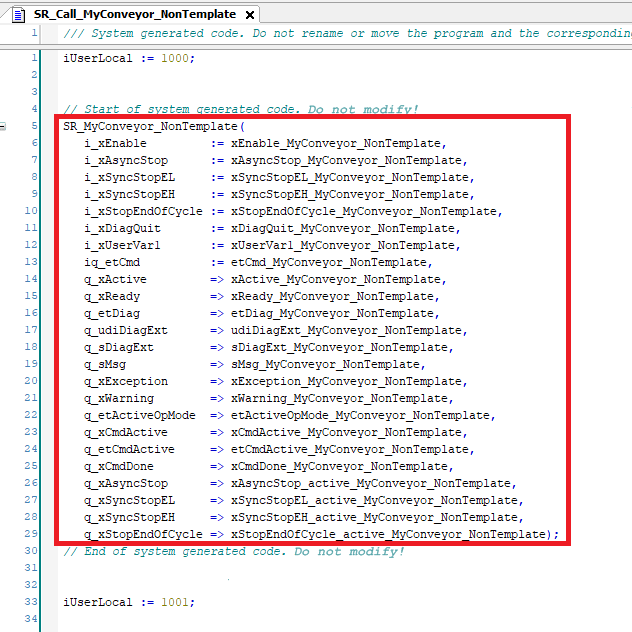Viewport: 632px width, 632px height.
Task: Click the q_udiDiagExt parameter name
Action: coord(126,331)
